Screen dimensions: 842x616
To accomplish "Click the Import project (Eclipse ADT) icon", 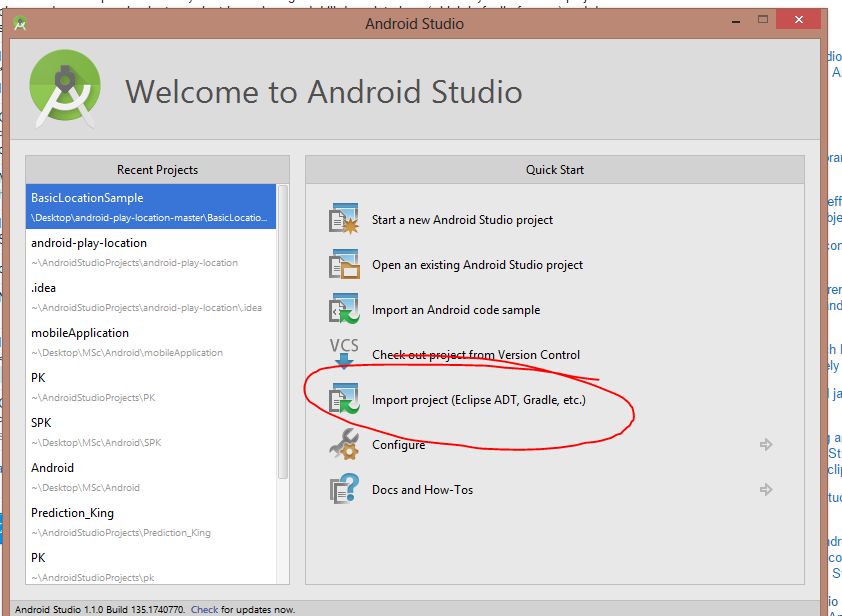I will (344, 399).
